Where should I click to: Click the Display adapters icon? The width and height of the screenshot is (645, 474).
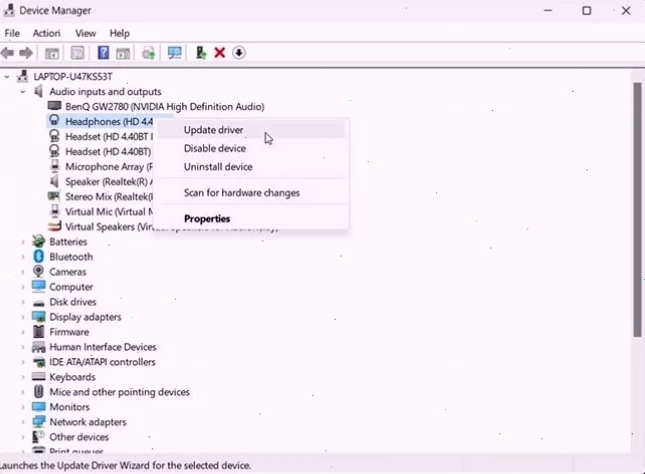(x=38, y=317)
